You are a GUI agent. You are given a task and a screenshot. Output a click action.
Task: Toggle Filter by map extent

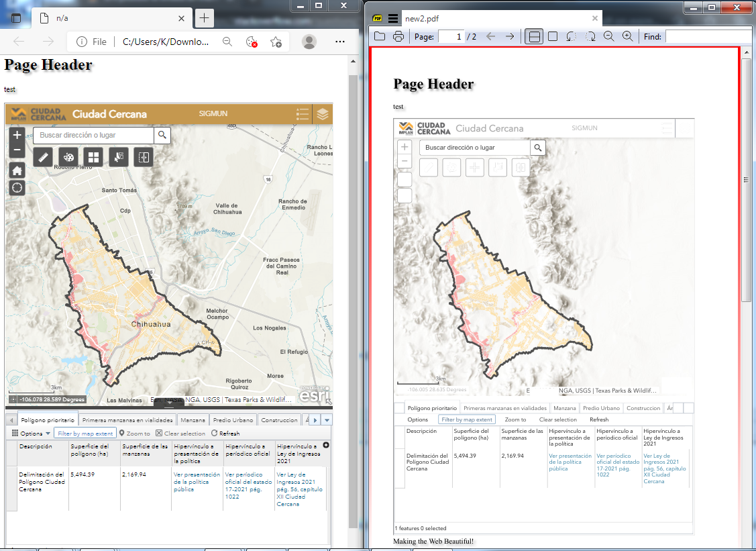(85, 434)
